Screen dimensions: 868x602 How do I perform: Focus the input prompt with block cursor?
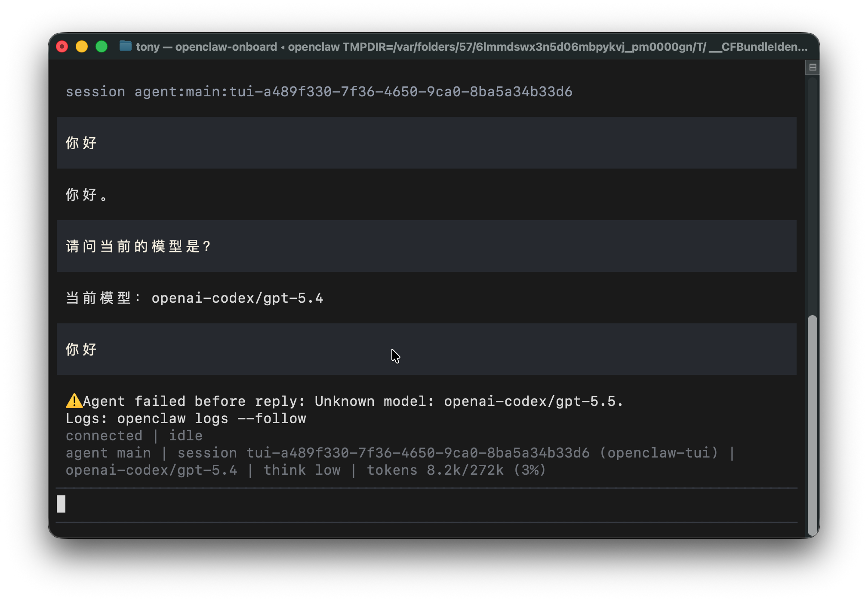[61, 504]
